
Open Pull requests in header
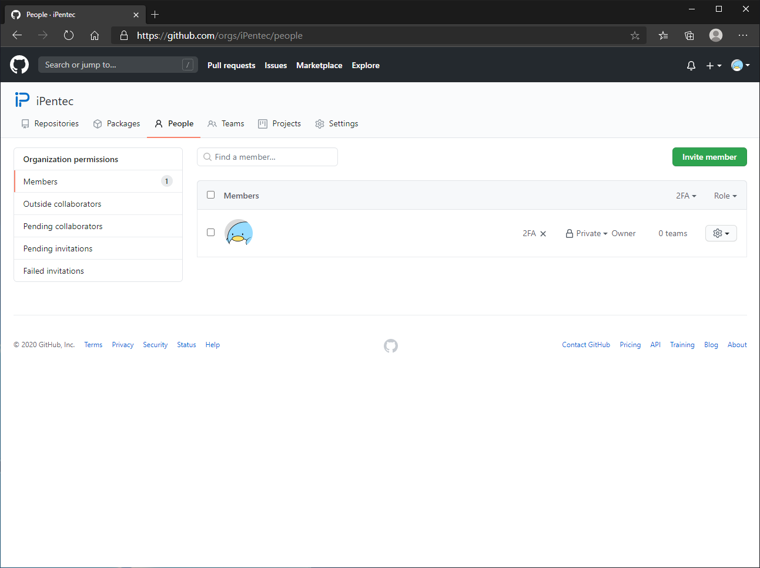tap(231, 65)
